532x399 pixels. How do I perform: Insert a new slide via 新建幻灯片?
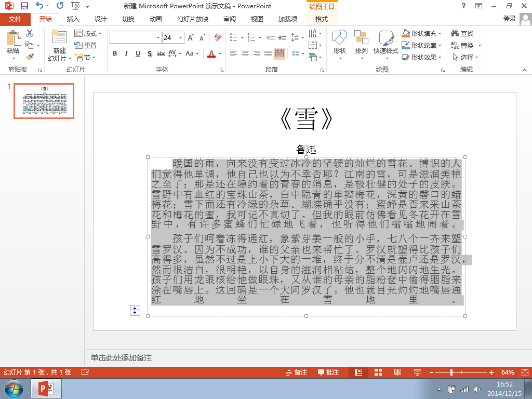59,46
